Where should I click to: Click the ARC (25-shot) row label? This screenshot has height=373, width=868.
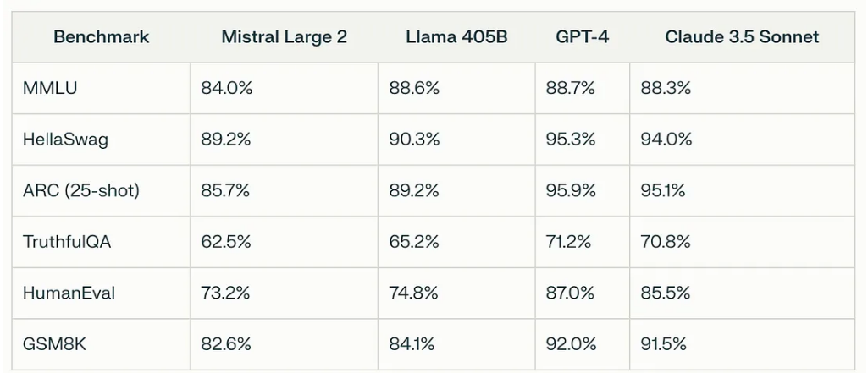[80, 191]
